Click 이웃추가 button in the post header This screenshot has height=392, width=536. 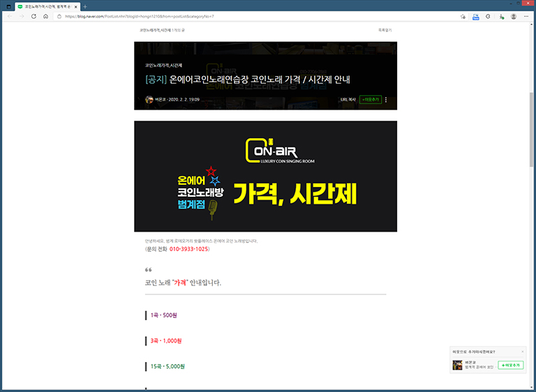coord(370,100)
